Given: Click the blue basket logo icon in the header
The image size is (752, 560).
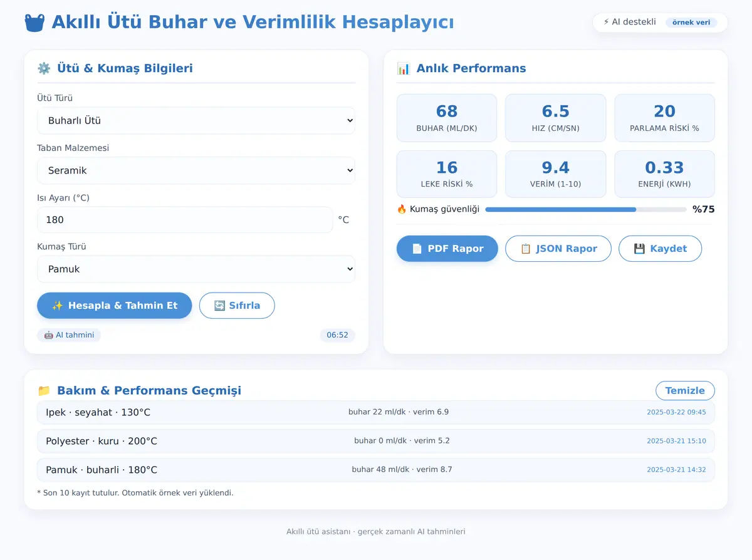Looking at the screenshot, I should (x=34, y=23).
